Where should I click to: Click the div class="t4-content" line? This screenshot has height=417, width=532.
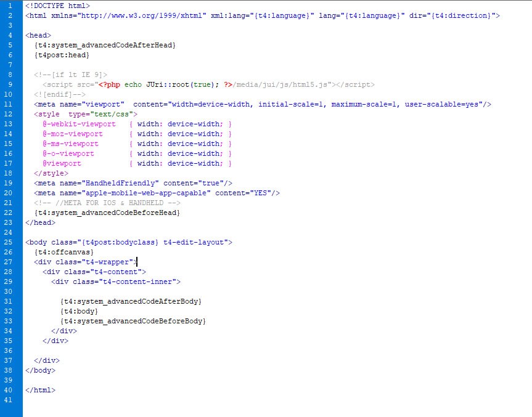pos(94,272)
